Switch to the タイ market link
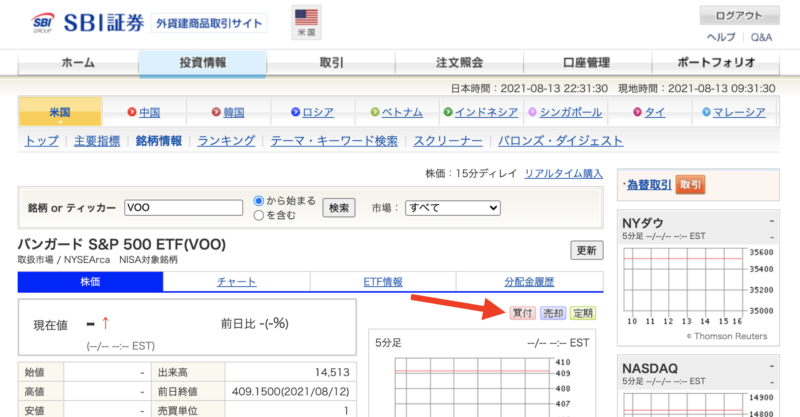The height and width of the screenshot is (417, 800). pos(655,112)
